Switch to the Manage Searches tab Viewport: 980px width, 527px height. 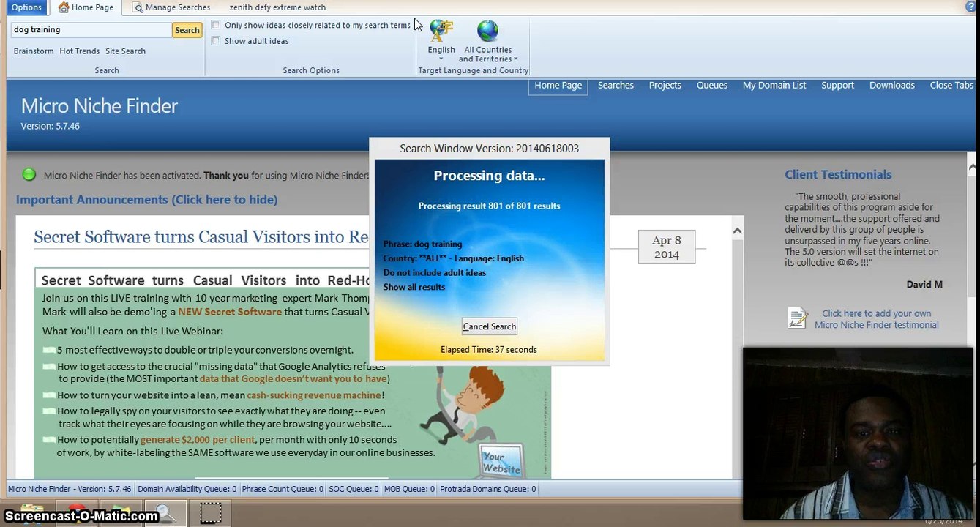click(x=171, y=7)
